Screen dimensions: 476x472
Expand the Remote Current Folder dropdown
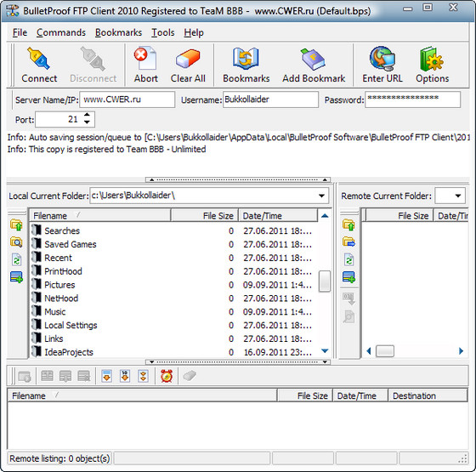tap(458, 196)
